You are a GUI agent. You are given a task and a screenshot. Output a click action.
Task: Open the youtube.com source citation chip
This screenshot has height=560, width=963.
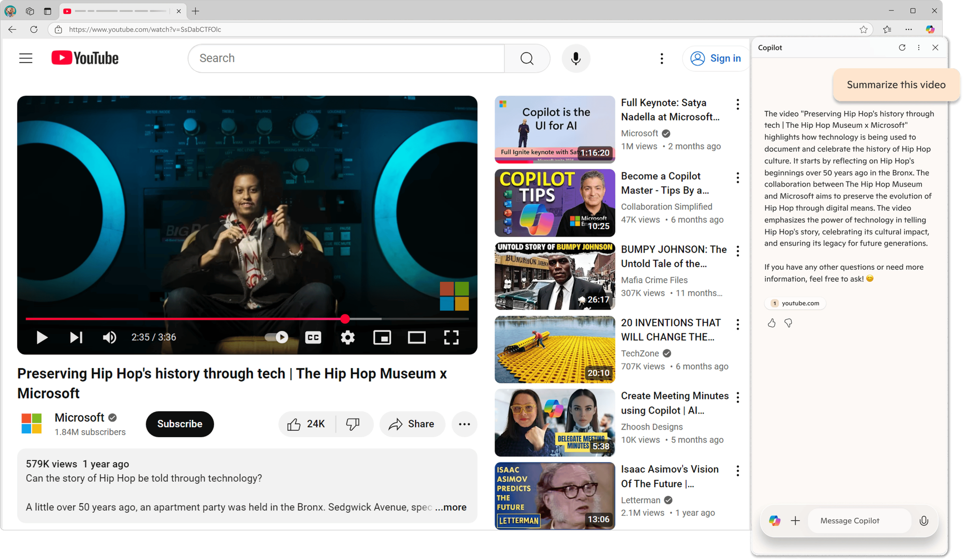[x=795, y=303]
